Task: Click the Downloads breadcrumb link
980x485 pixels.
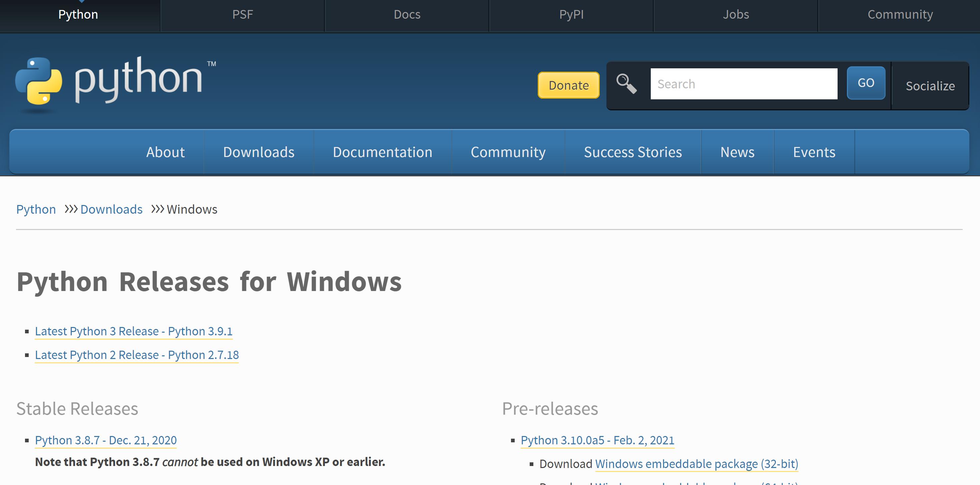Action: (x=111, y=209)
